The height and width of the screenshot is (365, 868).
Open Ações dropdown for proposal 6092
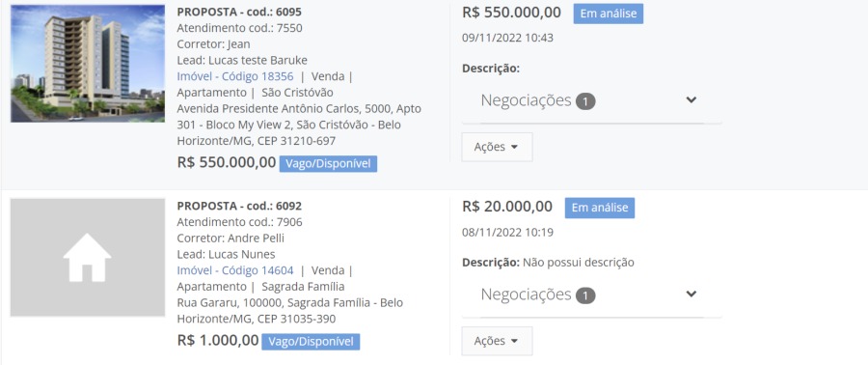coord(497,341)
